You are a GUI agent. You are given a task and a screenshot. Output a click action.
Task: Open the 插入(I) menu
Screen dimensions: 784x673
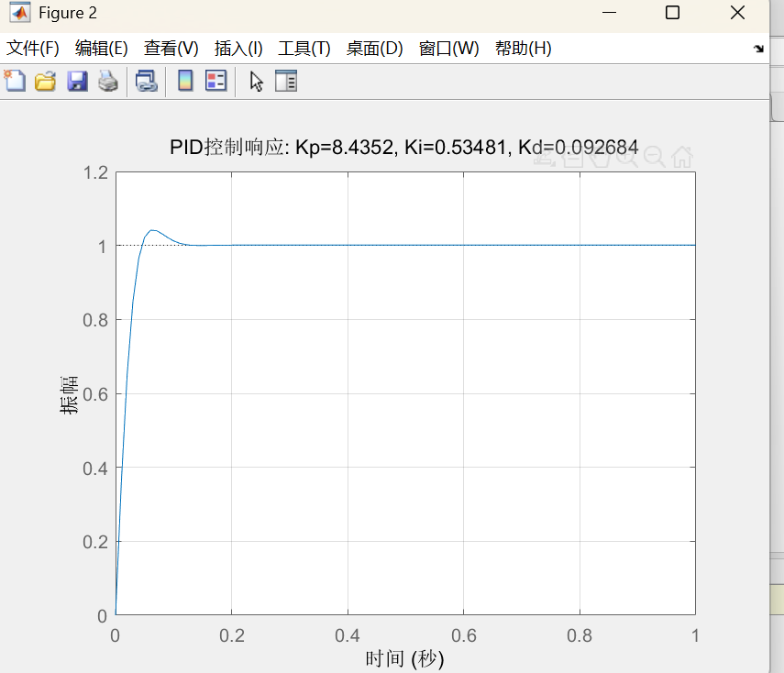(238, 49)
